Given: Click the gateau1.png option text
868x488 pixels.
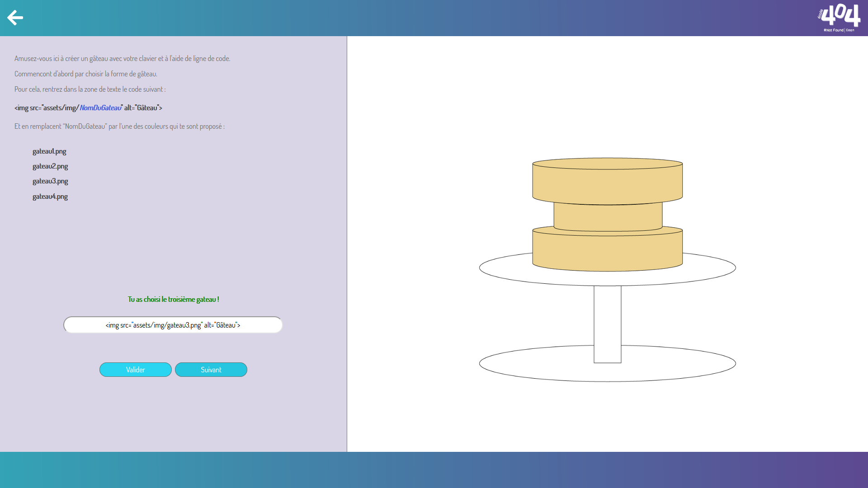Looking at the screenshot, I should pyautogui.click(x=49, y=151).
